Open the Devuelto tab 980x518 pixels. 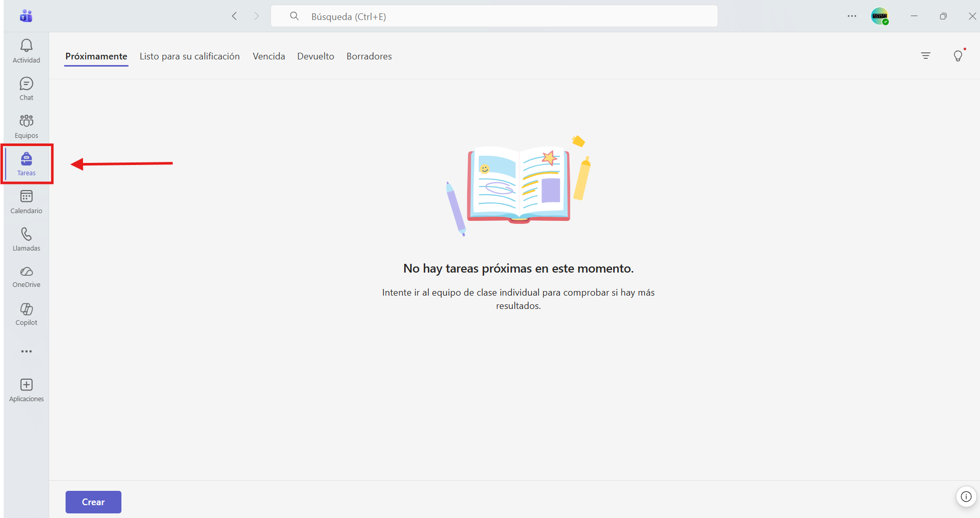(316, 56)
